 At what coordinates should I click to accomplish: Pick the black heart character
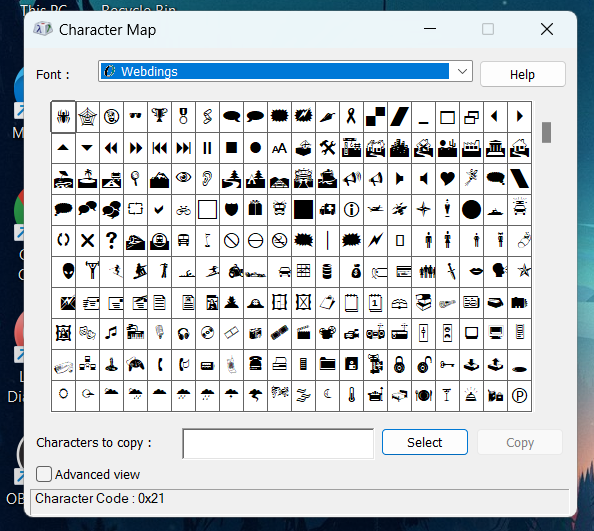tap(447, 179)
